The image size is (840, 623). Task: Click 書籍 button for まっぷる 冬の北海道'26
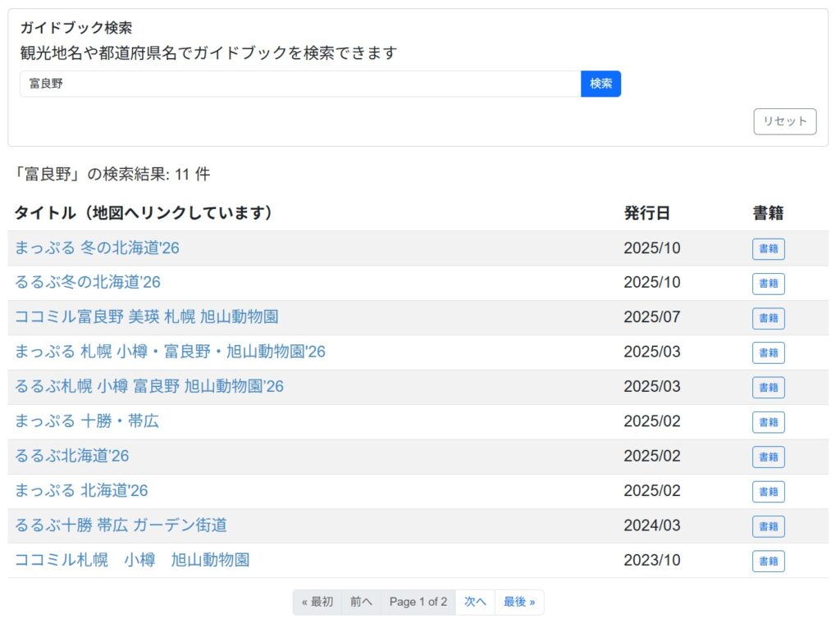coord(768,249)
